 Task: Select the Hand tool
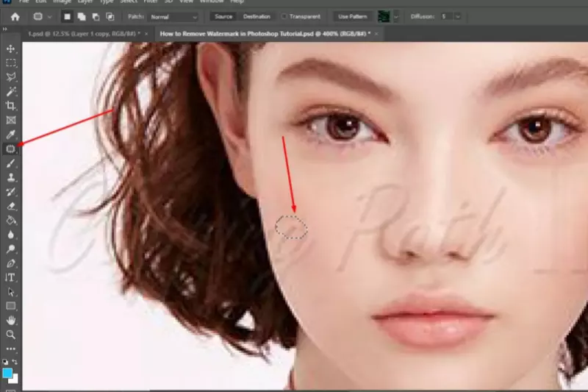click(x=10, y=321)
